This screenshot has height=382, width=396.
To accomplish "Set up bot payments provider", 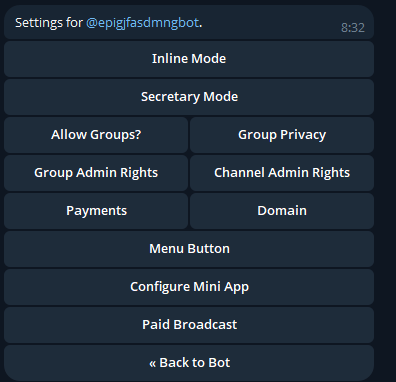I will pyautogui.click(x=96, y=211).
